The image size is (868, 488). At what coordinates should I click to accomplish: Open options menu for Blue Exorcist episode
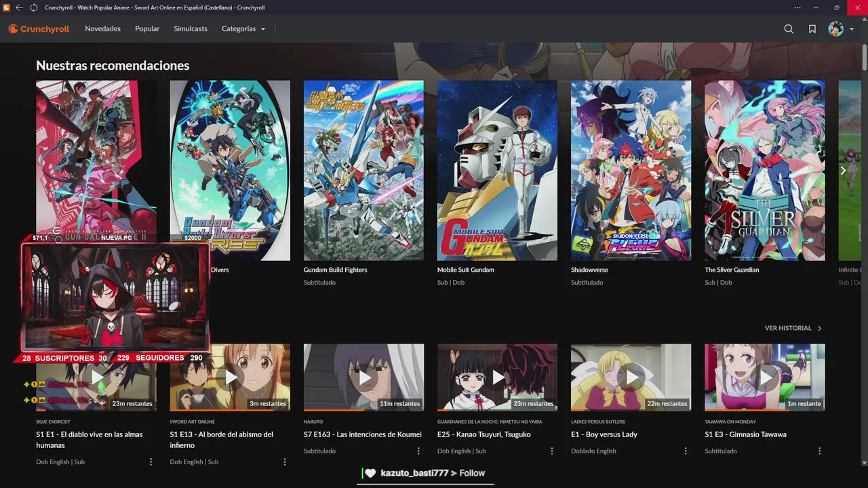click(151, 462)
